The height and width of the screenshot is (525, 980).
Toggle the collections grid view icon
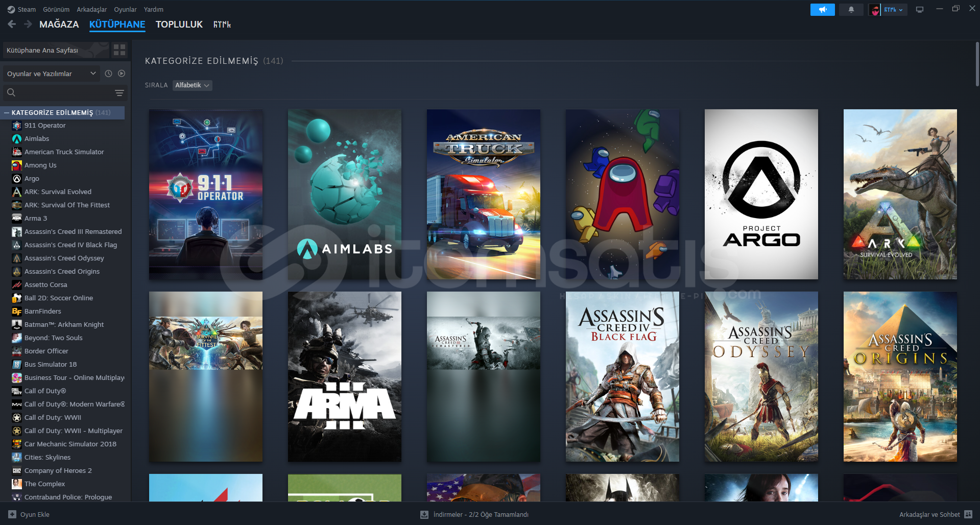119,50
